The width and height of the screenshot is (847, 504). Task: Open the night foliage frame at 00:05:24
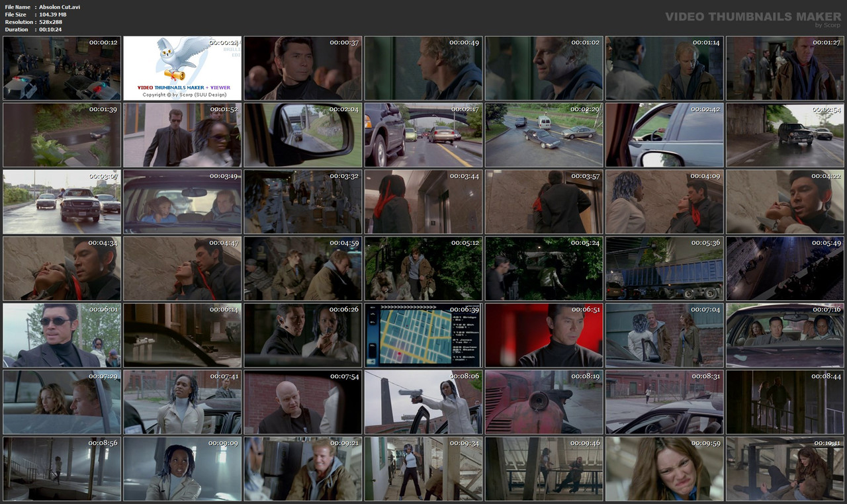click(544, 269)
